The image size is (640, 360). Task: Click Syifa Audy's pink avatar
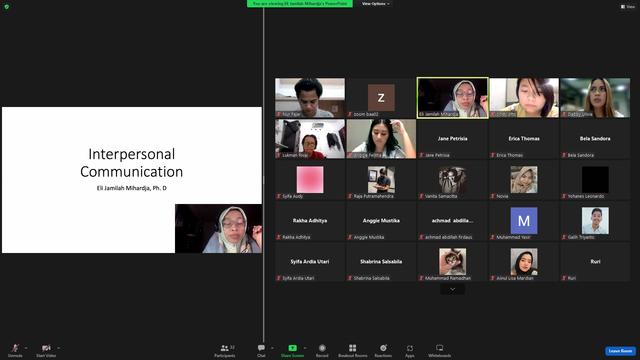(310, 180)
